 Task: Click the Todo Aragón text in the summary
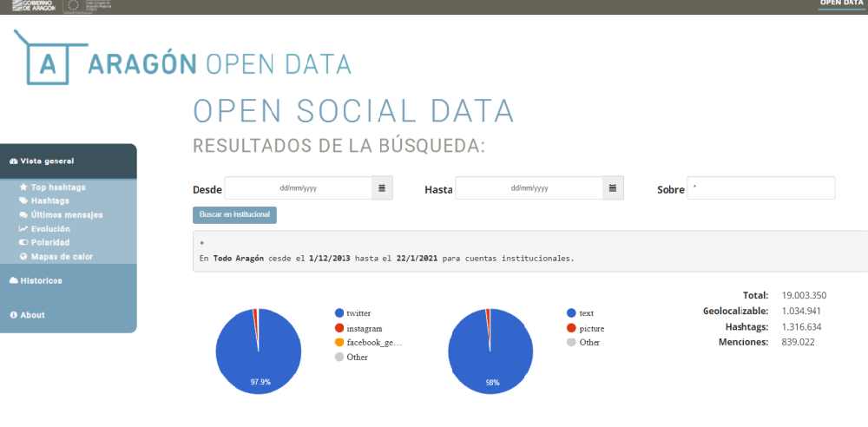pos(238,259)
